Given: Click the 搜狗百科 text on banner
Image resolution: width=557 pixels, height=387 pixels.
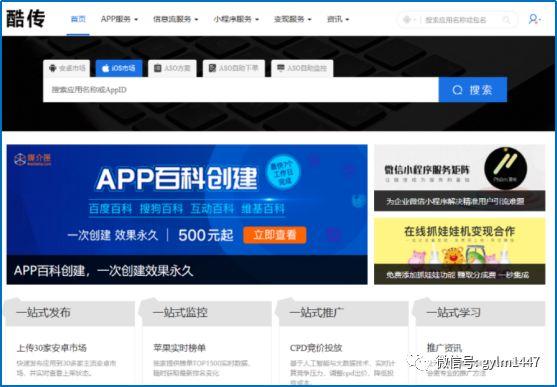Looking at the screenshot, I should click(x=161, y=209).
